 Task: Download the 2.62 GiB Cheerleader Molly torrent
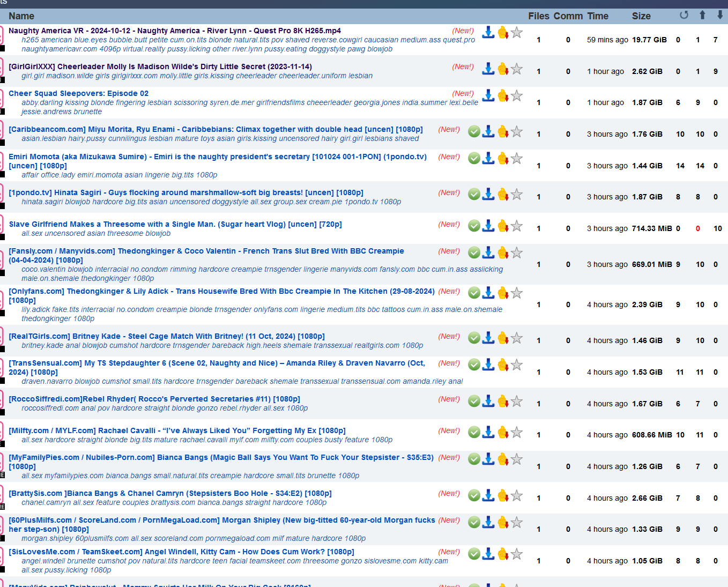[488, 69]
